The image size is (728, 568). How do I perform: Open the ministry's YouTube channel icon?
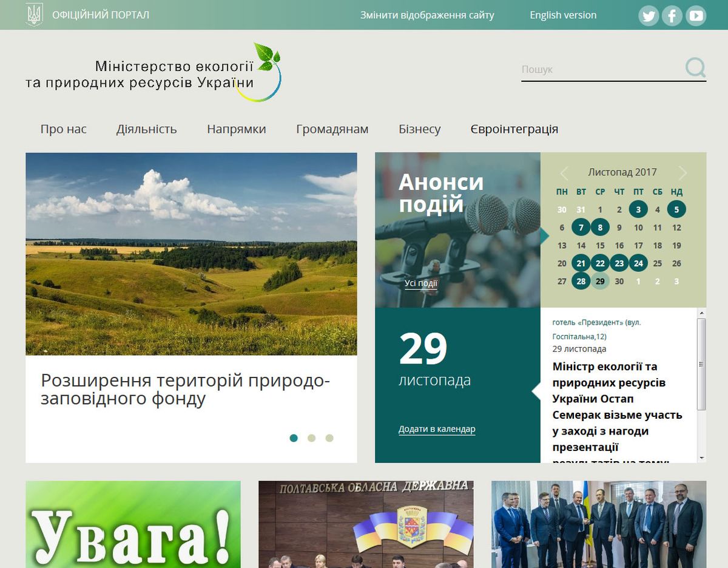696,16
